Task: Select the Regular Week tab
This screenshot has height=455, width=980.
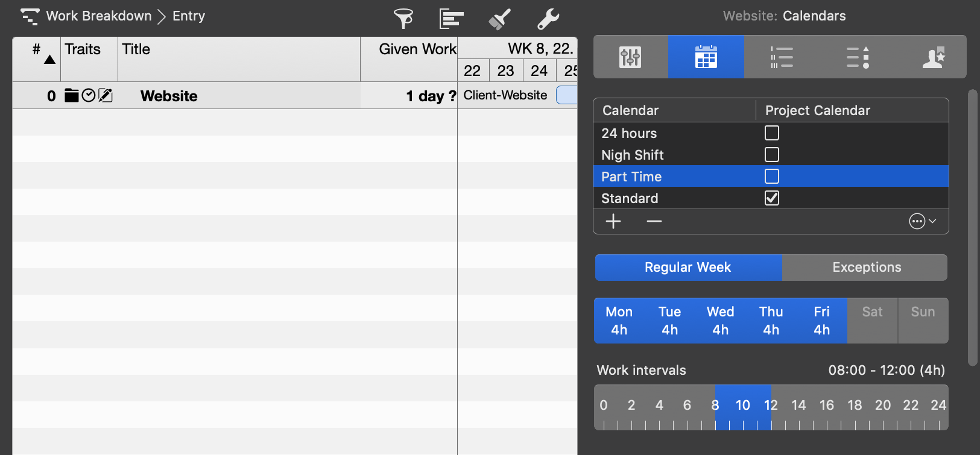Action: (688, 268)
